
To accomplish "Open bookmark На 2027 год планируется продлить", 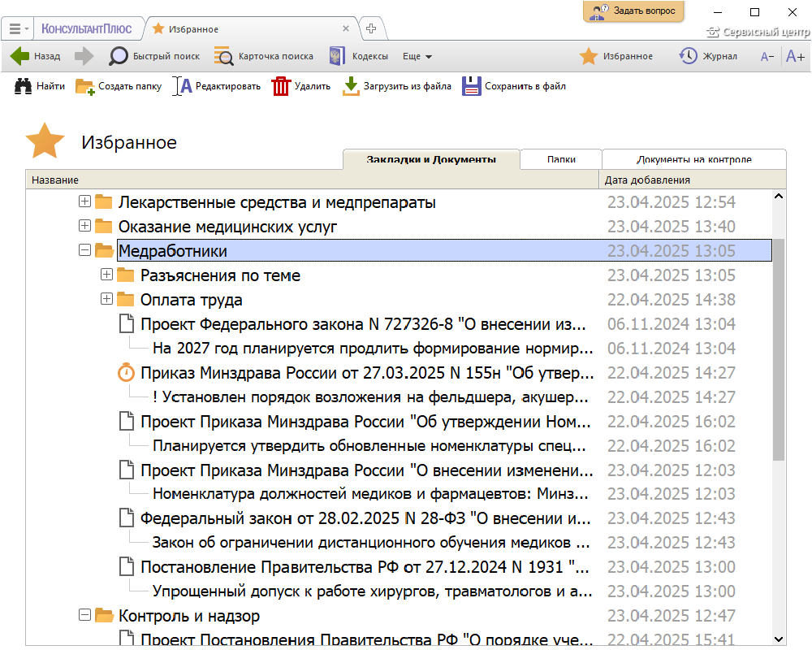I will click(373, 349).
